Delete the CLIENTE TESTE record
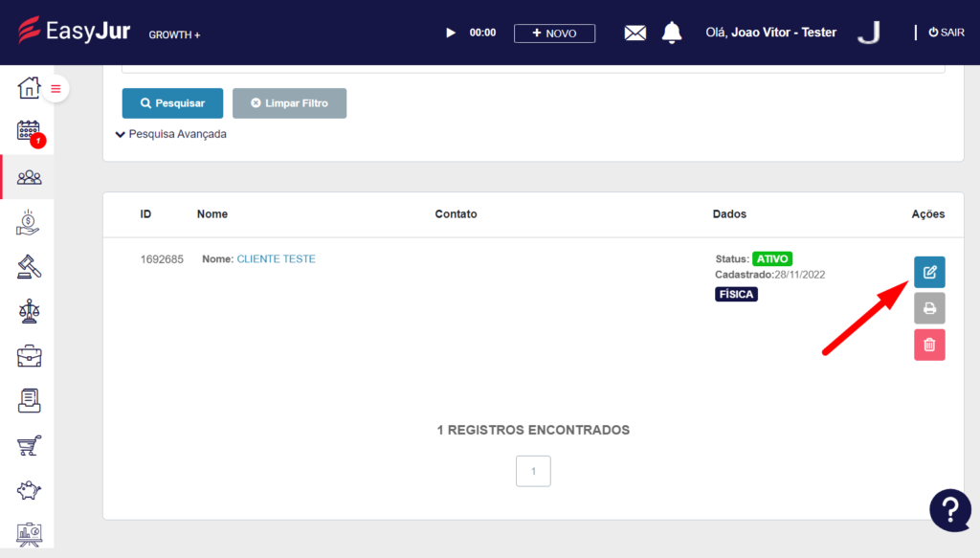Screen dimensions: 980x558 (x=929, y=345)
